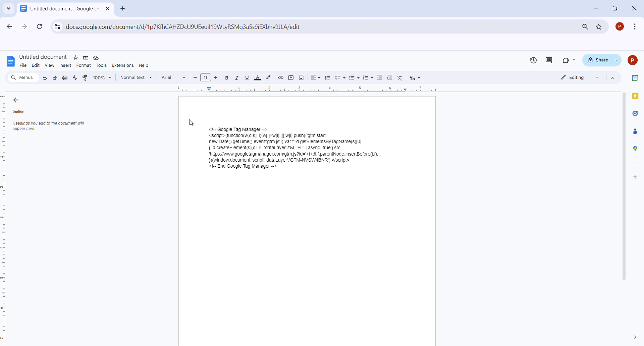Viewport: 644px width, 346px height.
Task: Open the Share options arrow
Action: [617, 60]
